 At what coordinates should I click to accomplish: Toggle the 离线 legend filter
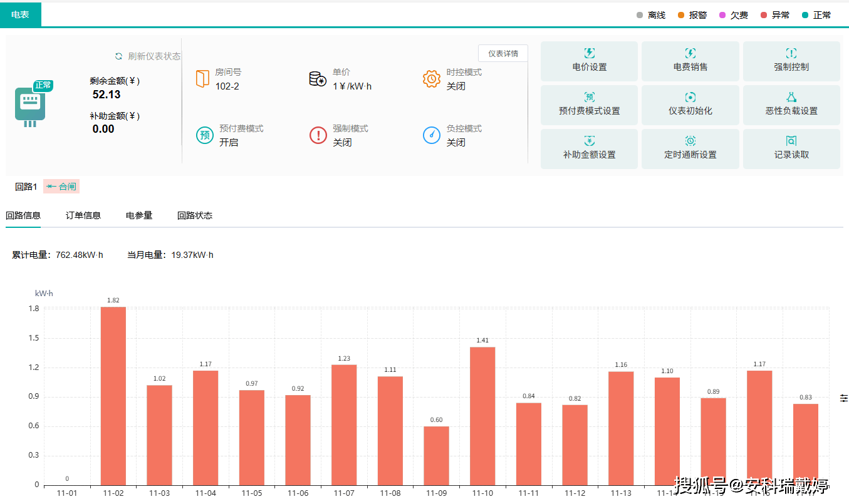click(651, 15)
